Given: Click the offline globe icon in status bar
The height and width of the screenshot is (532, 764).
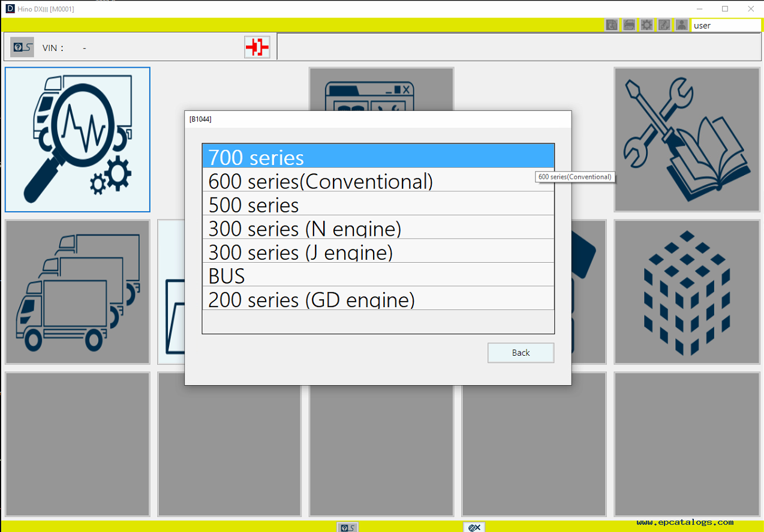Looking at the screenshot, I should pos(474,527).
